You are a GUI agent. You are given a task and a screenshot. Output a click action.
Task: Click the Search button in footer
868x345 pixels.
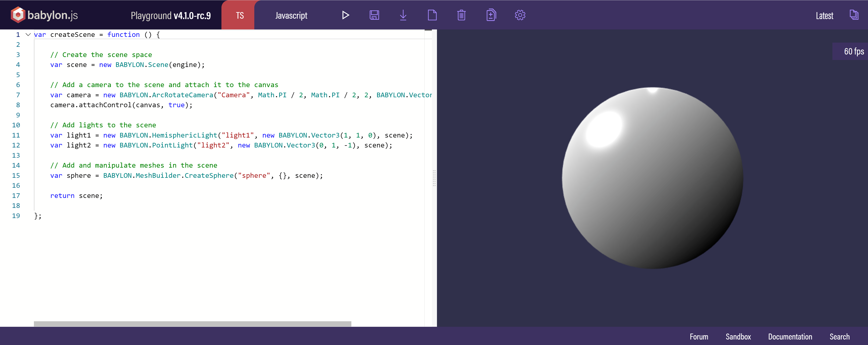pyautogui.click(x=839, y=337)
